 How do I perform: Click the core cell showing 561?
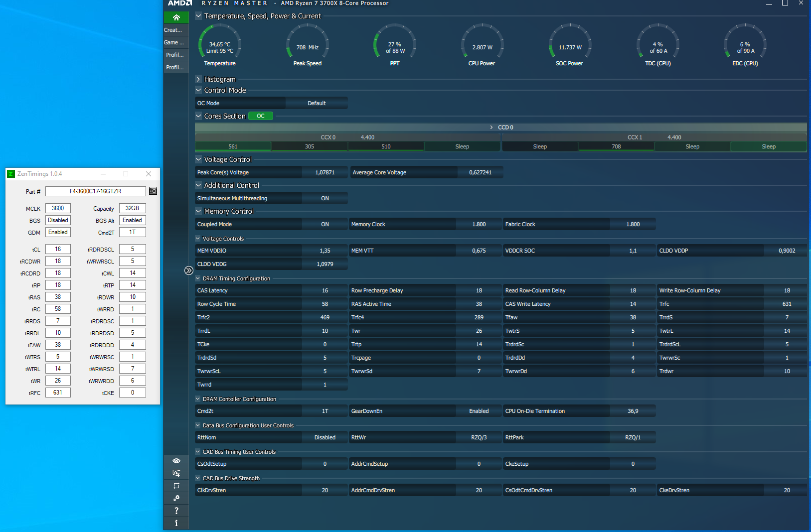233,146
